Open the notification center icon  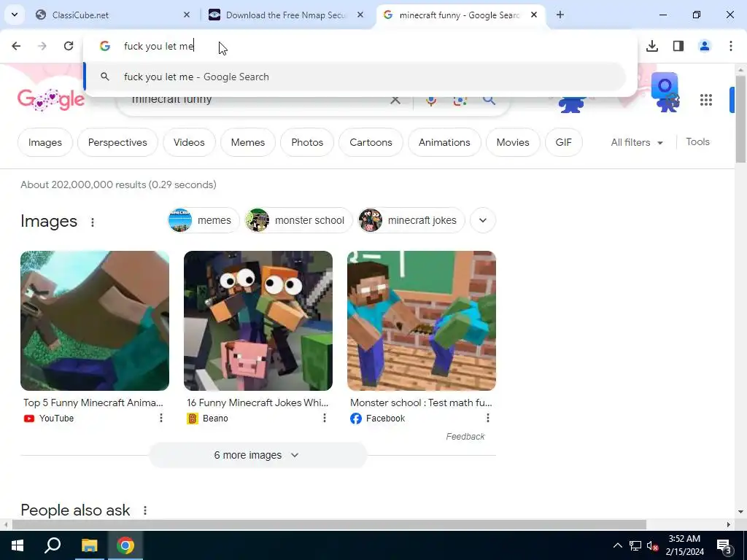tap(724, 545)
